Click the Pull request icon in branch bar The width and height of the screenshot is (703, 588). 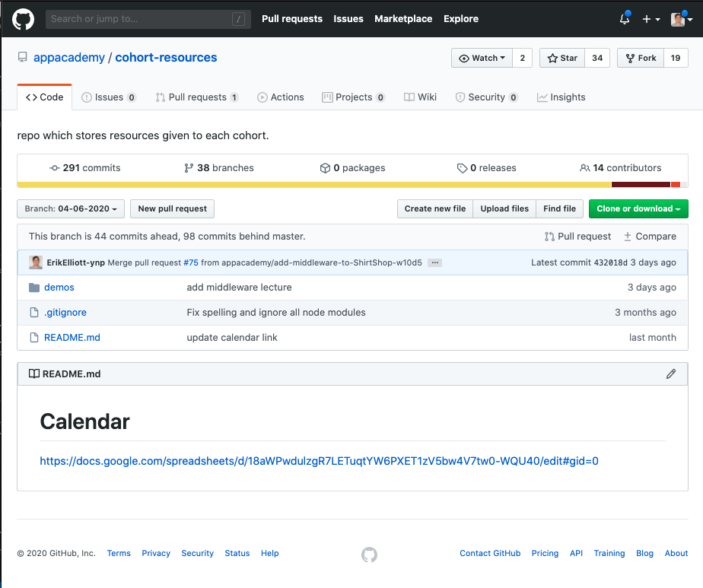click(549, 236)
